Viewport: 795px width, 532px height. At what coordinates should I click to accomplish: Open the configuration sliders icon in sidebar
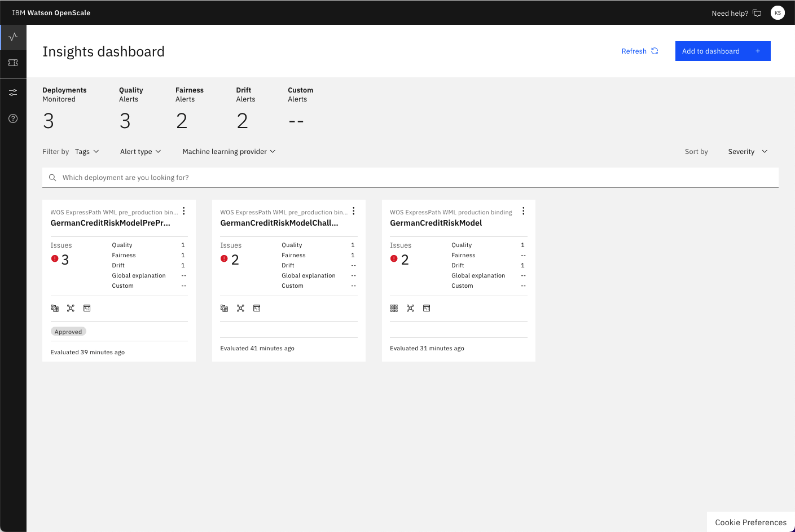[x=13, y=92]
